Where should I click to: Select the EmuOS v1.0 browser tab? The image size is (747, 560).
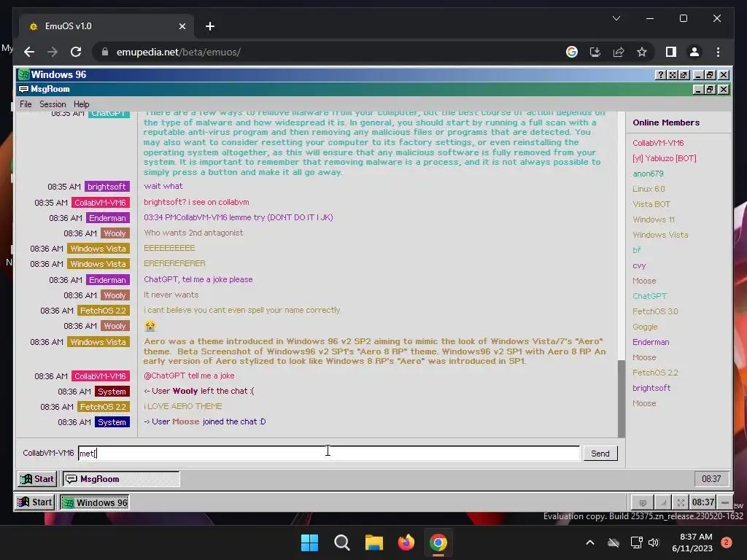(106, 26)
